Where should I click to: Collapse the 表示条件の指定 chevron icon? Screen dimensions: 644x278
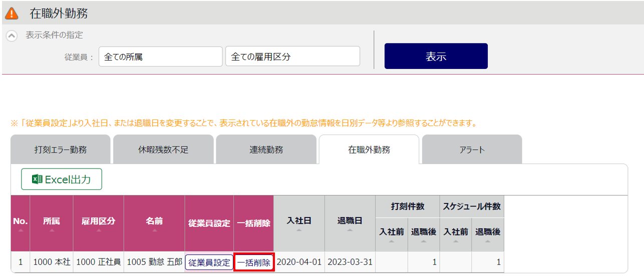pyautogui.click(x=12, y=36)
